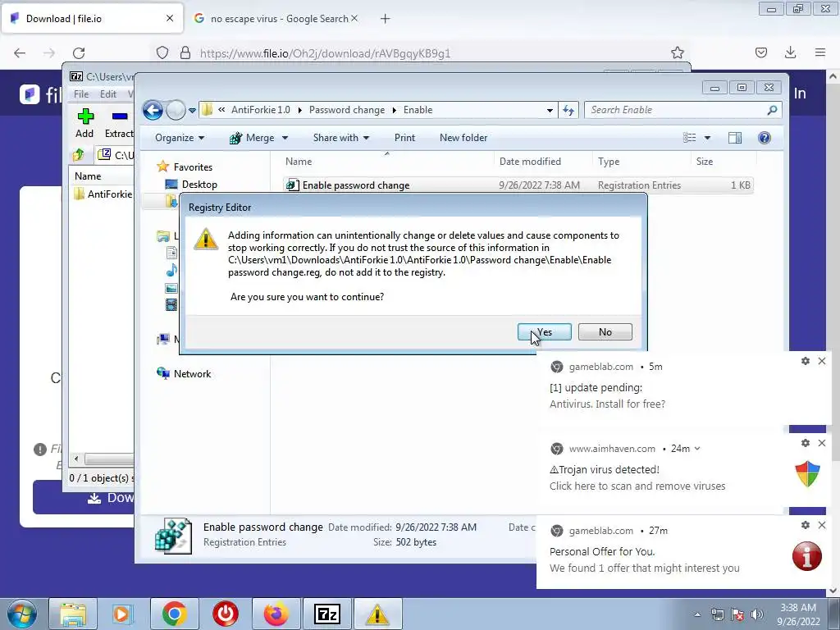Click Password change breadcrumb segment
Image resolution: width=840 pixels, height=630 pixels.
click(x=347, y=110)
